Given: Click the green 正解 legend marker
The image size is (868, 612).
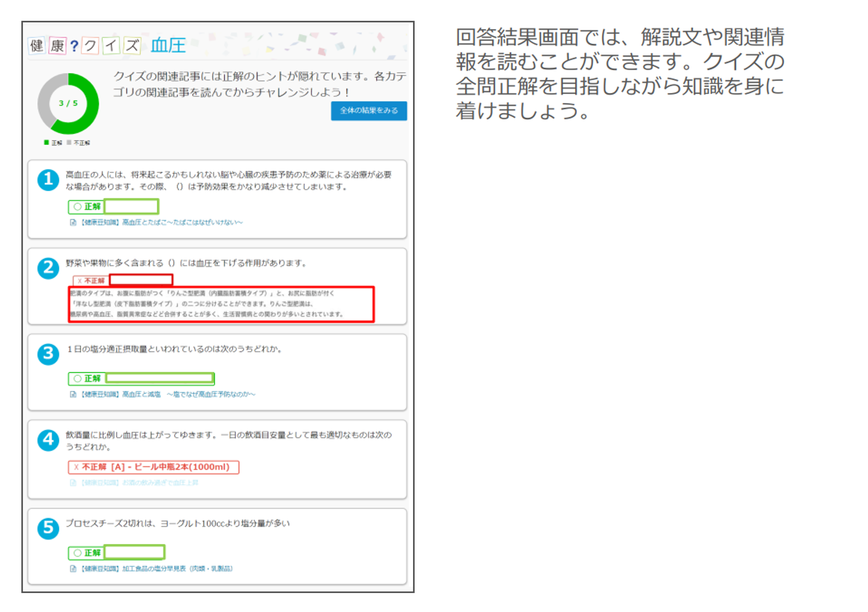Looking at the screenshot, I should pos(47,143).
